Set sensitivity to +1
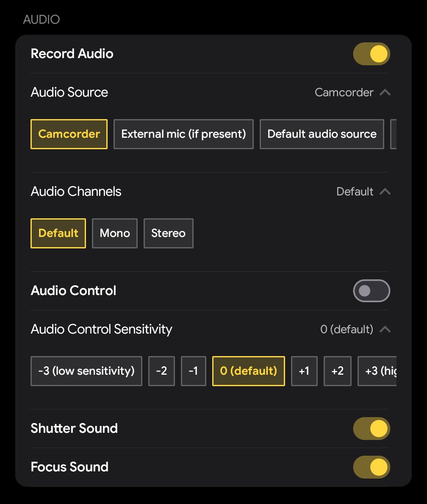 pyautogui.click(x=304, y=371)
